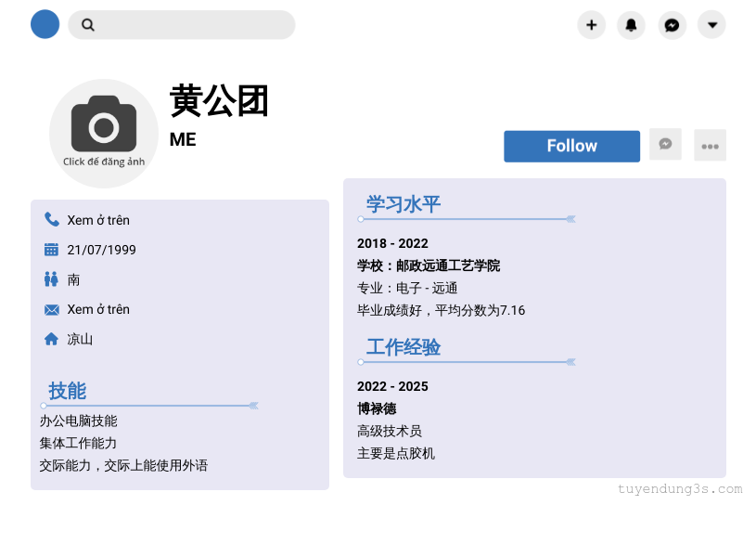Click the search magnifier icon

(x=88, y=25)
